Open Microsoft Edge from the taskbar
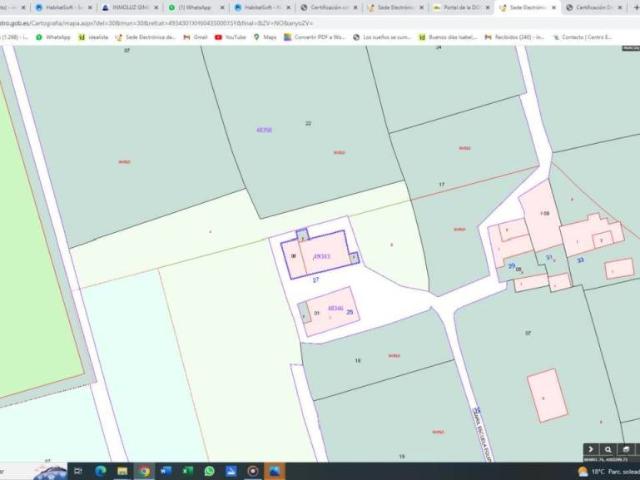Viewport: 640px width, 480px height. (x=100, y=471)
